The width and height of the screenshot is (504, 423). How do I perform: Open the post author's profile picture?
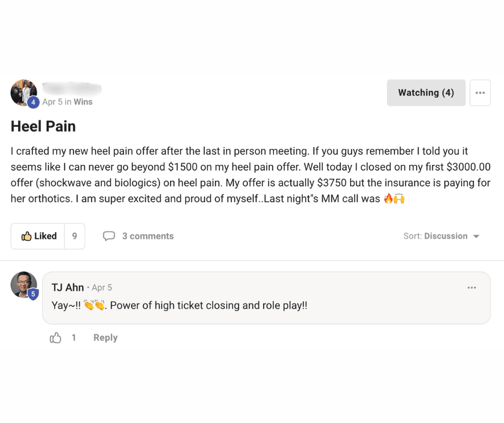coord(23,92)
